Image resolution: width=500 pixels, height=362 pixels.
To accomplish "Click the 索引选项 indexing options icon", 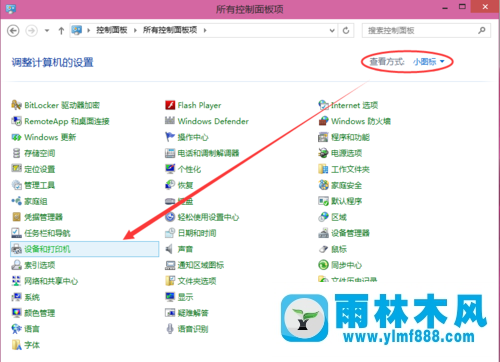I will pos(16,265).
